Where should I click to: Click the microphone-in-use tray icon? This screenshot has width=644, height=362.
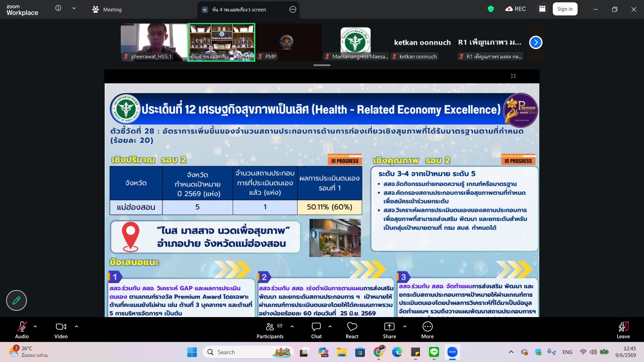(x=551, y=352)
